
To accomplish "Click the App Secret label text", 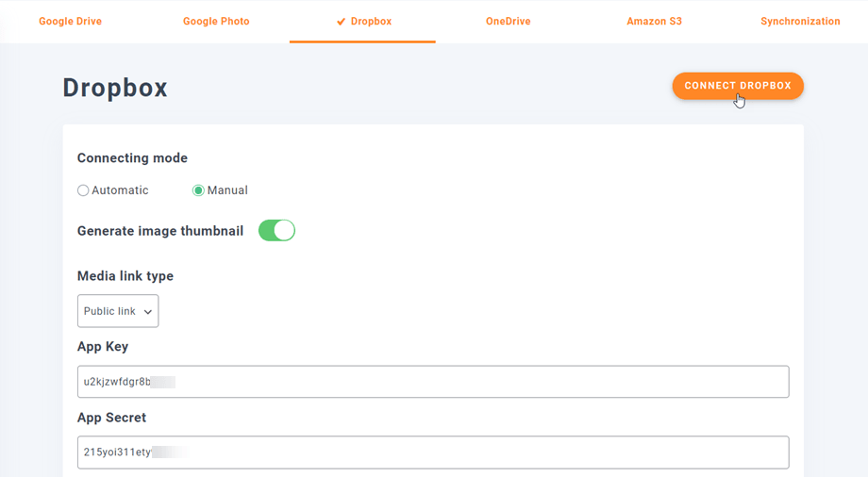I will tap(111, 418).
